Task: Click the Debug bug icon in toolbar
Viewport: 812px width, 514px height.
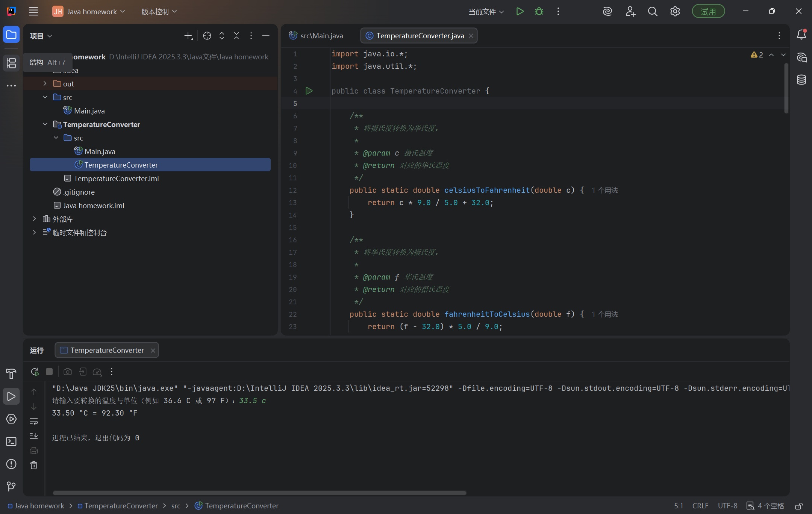Action: click(539, 12)
